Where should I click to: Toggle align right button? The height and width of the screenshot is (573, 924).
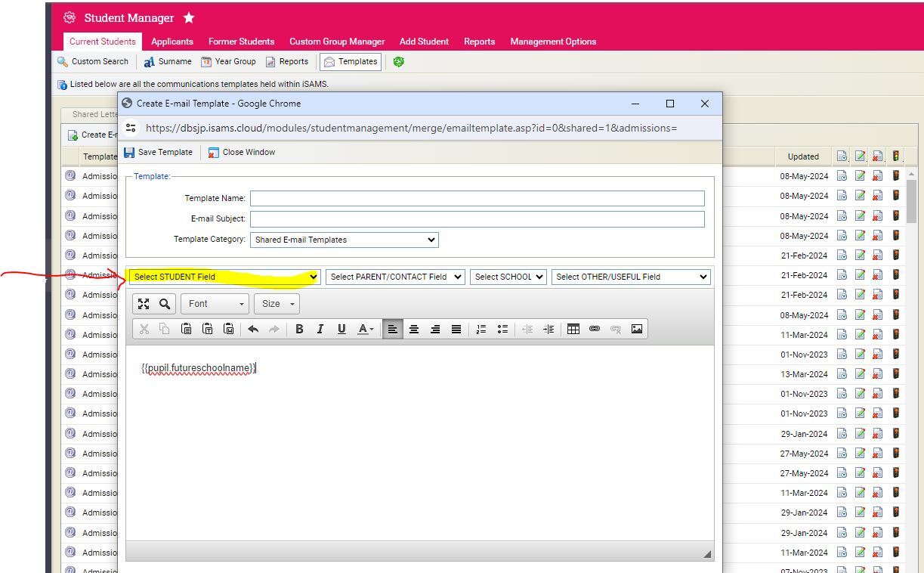[x=435, y=329]
